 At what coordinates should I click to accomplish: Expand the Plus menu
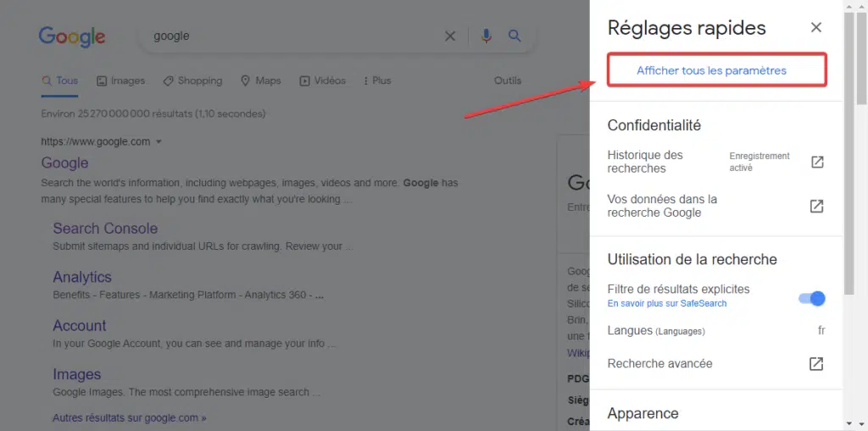(377, 80)
